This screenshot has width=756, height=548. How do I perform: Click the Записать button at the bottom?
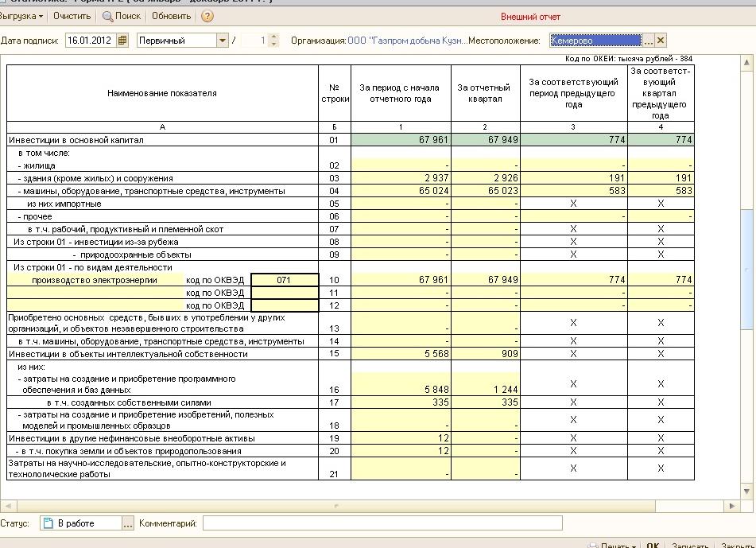[690, 545]
